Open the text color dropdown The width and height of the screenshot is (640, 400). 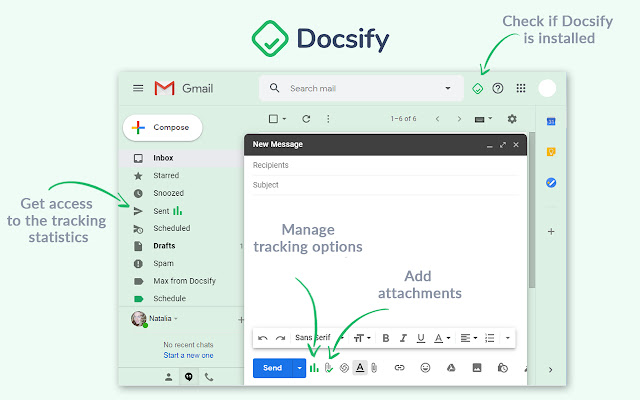coord(442,338)
